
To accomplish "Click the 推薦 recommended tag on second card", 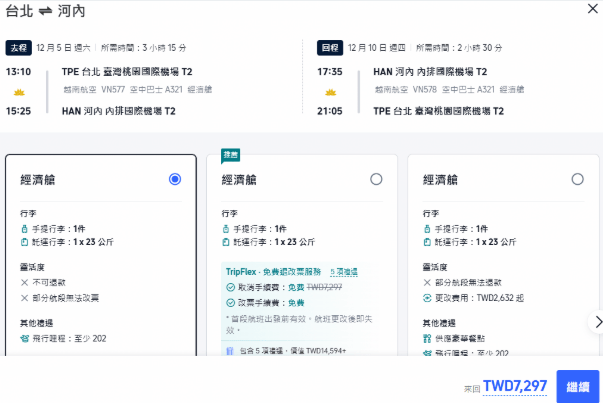I will tap(230, 155).
